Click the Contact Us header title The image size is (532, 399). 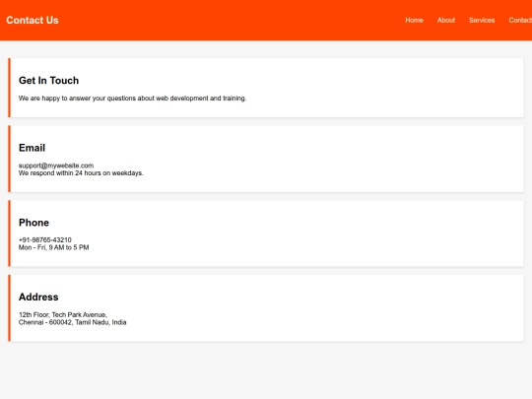coord(33,21)
